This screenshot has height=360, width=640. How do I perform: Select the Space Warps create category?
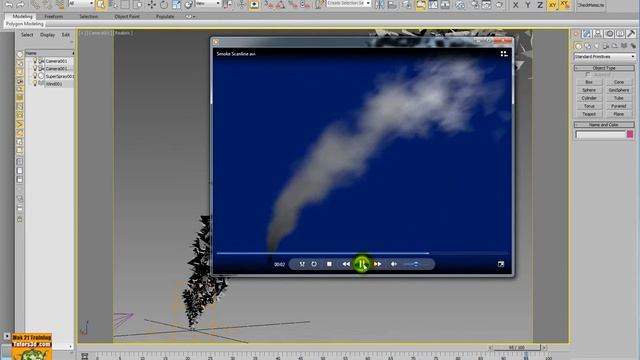coord(624,46)
